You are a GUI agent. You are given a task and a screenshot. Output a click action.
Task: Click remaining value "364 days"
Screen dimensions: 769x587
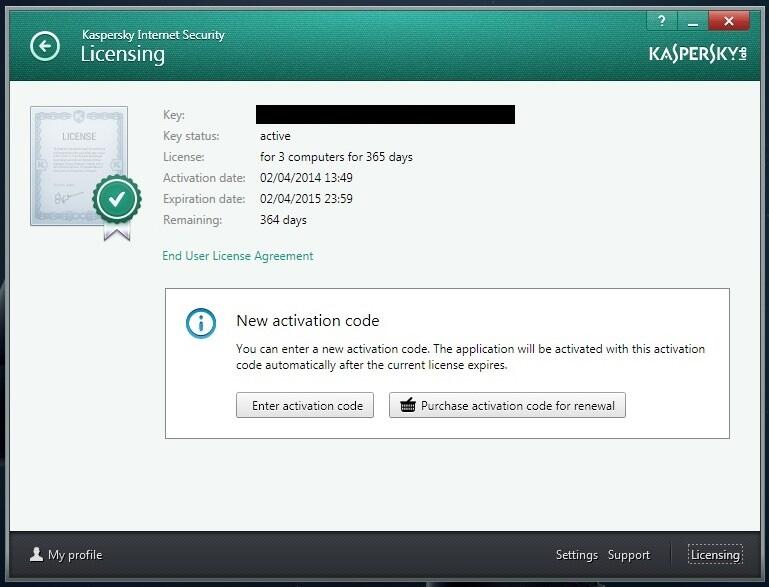(283, 220)
